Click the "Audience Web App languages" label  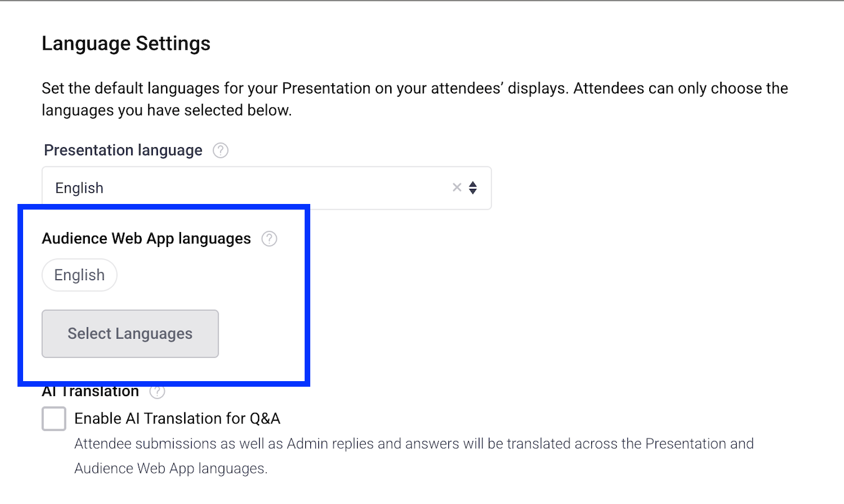[x=146, y=239]
